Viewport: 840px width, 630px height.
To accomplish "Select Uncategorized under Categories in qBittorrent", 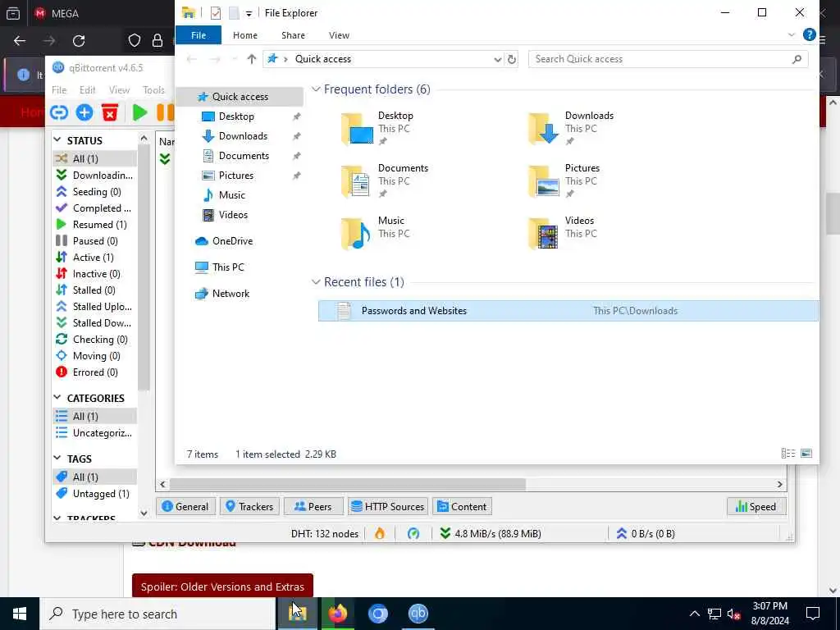I will pyautogui.click(x=95, y=433).
